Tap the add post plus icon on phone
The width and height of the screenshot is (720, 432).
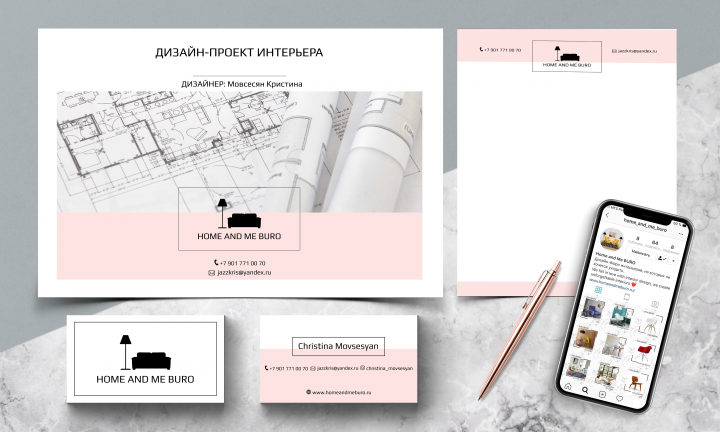tap(602, 394)
